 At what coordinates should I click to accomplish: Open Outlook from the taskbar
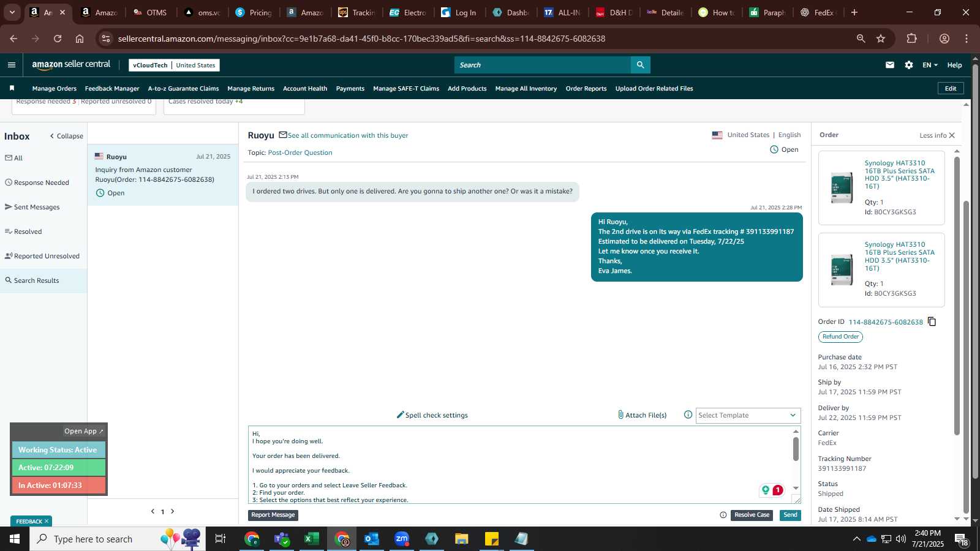click(372, 539)
